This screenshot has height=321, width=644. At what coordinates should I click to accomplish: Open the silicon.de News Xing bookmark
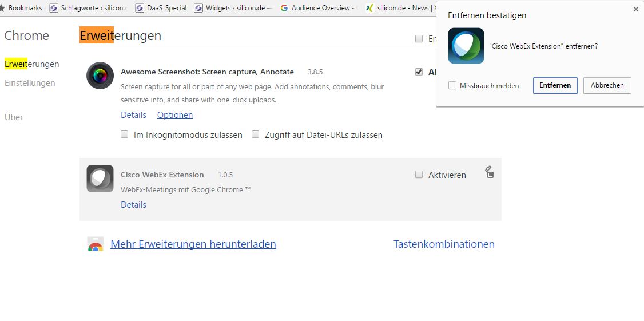(401, 8)
